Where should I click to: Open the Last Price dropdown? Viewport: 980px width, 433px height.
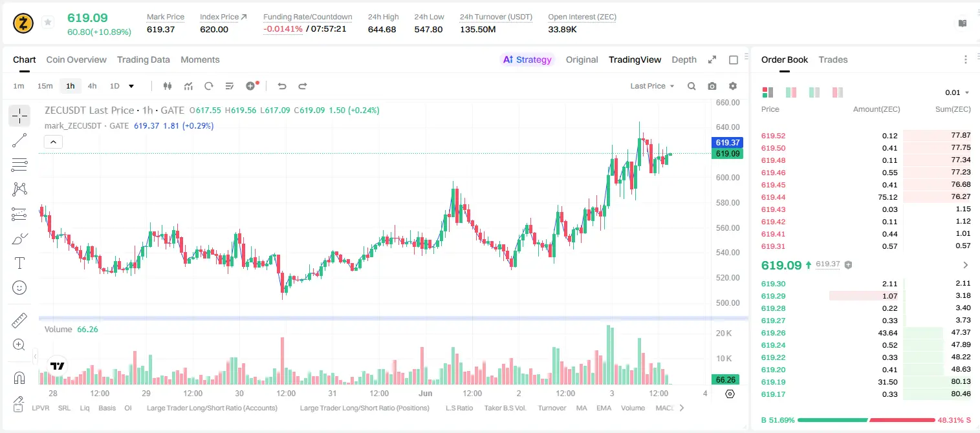652,86
